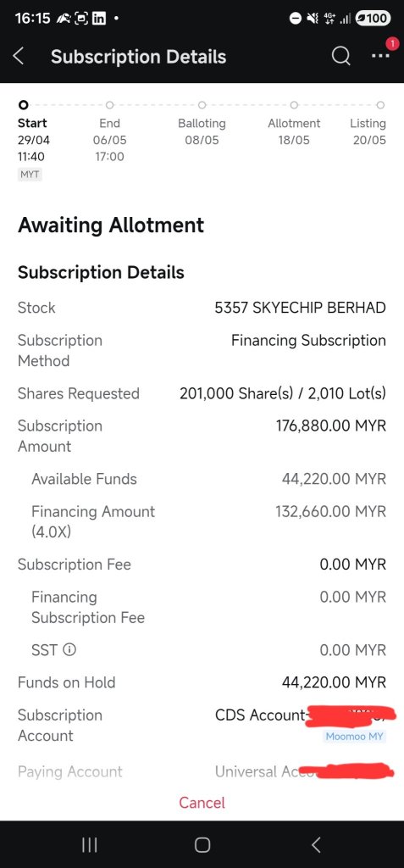Tap the Financing Amount (4.0X) row
Image resolution: width=404 pixels, height=868 pixels.
(x=202, y=521)
